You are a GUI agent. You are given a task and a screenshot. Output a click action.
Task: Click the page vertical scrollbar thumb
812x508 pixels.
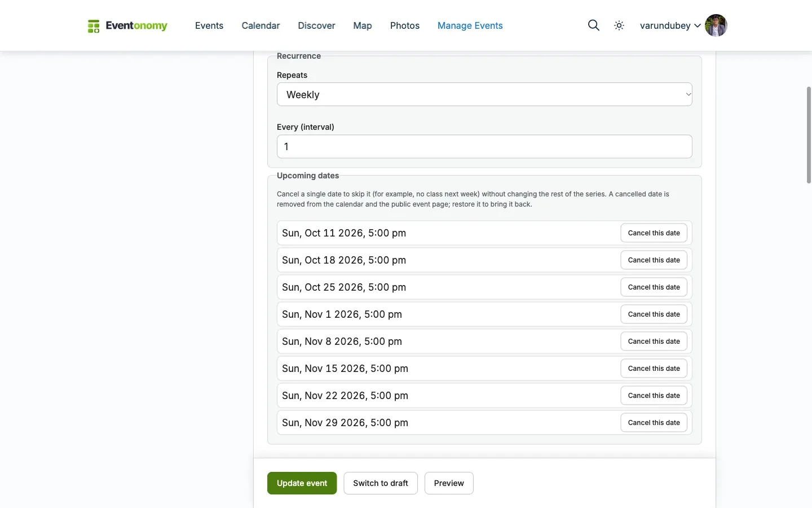(x=809, y=135)
